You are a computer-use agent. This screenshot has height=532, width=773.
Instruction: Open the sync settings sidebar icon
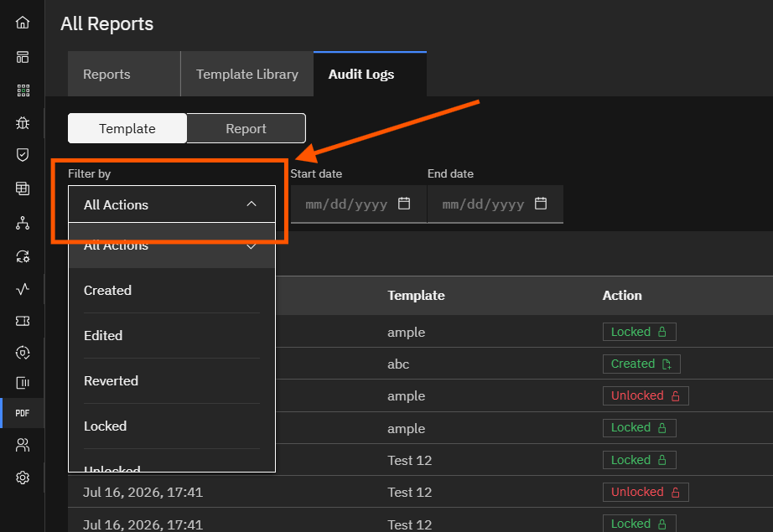22,256
